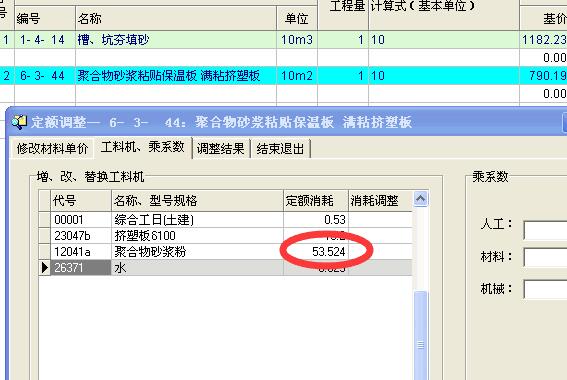Click the 挤塑板δ100 name cell

point(197,236)
